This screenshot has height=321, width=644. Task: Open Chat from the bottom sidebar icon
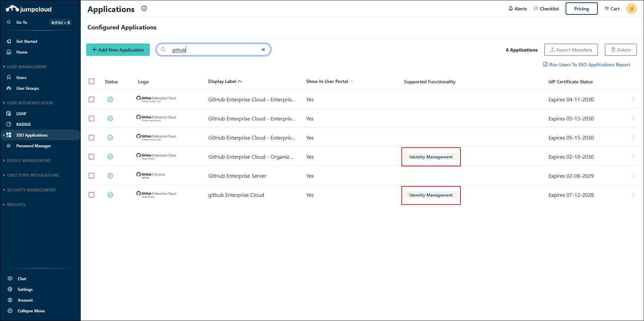pyautogui.click(x=10, y=278)
